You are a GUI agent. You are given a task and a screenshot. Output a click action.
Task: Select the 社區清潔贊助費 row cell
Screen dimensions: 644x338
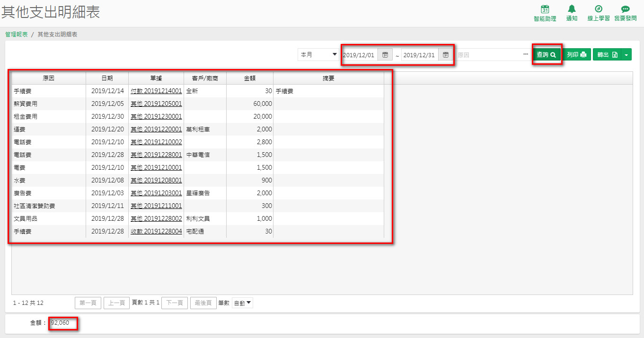click(x=49, y=206)
